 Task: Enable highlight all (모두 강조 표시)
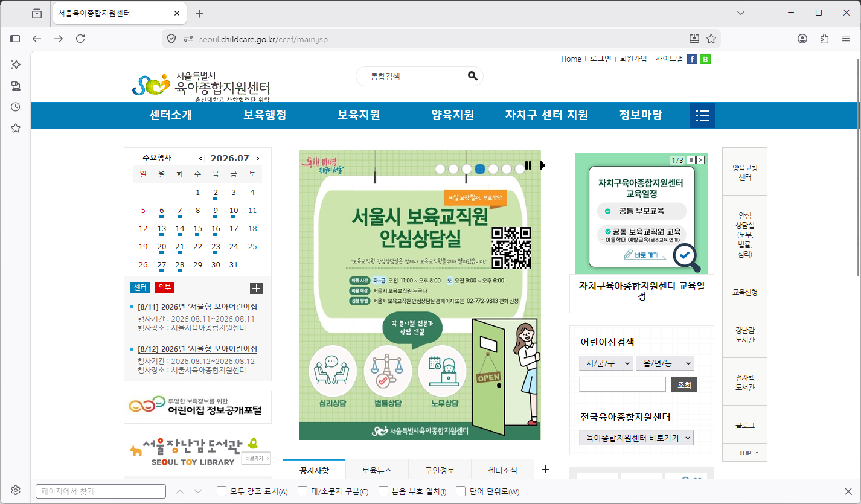(x=222, y=491)
